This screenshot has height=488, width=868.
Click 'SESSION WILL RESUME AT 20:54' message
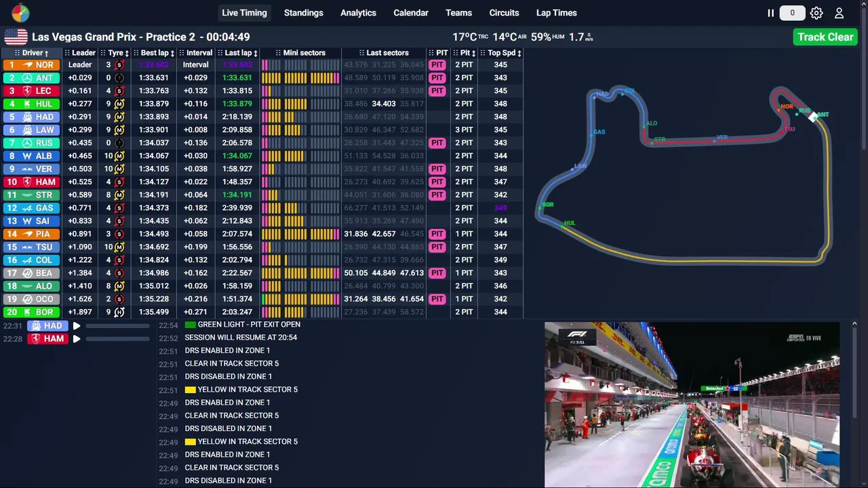(x=241, y=338)
